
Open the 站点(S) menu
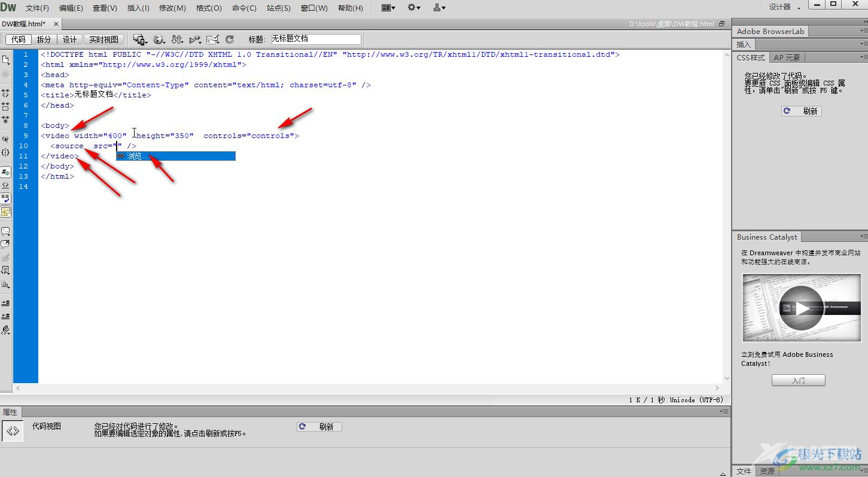[279, 8]
